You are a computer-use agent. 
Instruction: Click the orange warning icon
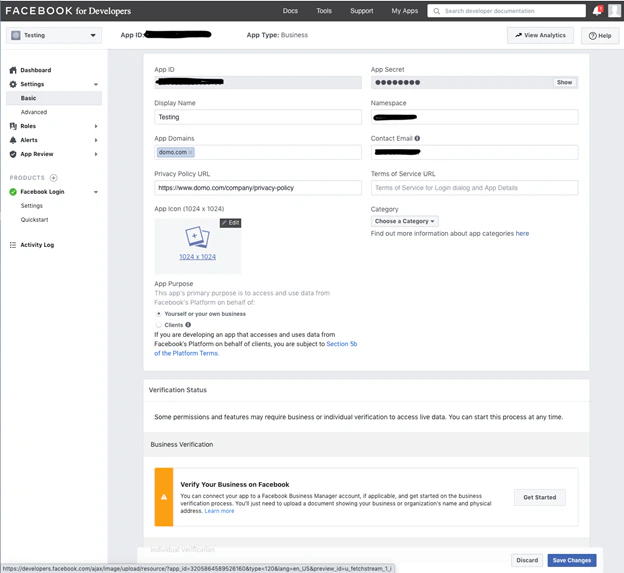(x=164, y=497)
